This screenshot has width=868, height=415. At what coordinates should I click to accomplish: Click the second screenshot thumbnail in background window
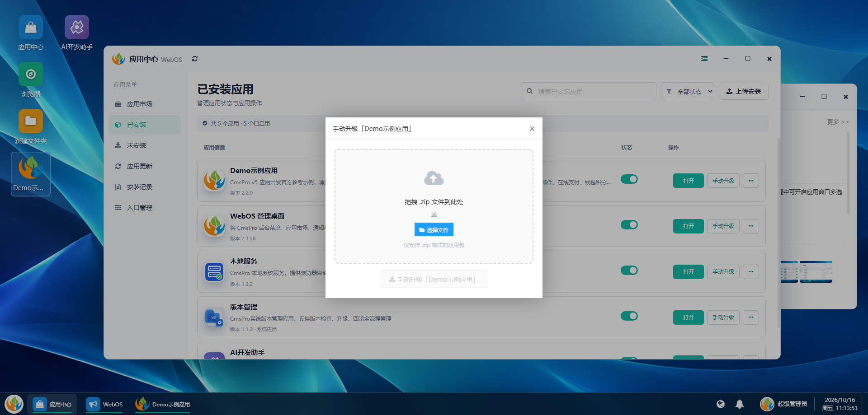816,272
